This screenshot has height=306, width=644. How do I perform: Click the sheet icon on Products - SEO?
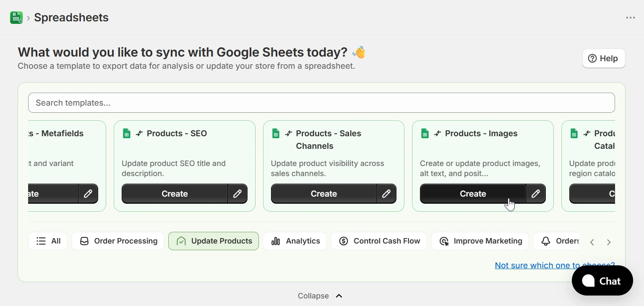[126, 133]
